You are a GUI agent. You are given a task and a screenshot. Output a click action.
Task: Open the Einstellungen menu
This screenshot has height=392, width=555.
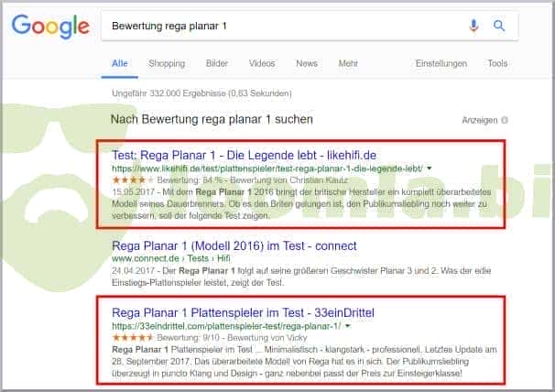point(441,63)
